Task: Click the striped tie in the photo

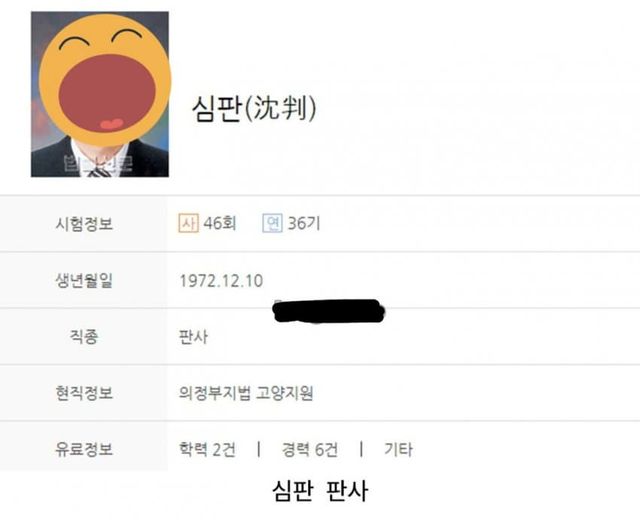Action: coord(99,172)
